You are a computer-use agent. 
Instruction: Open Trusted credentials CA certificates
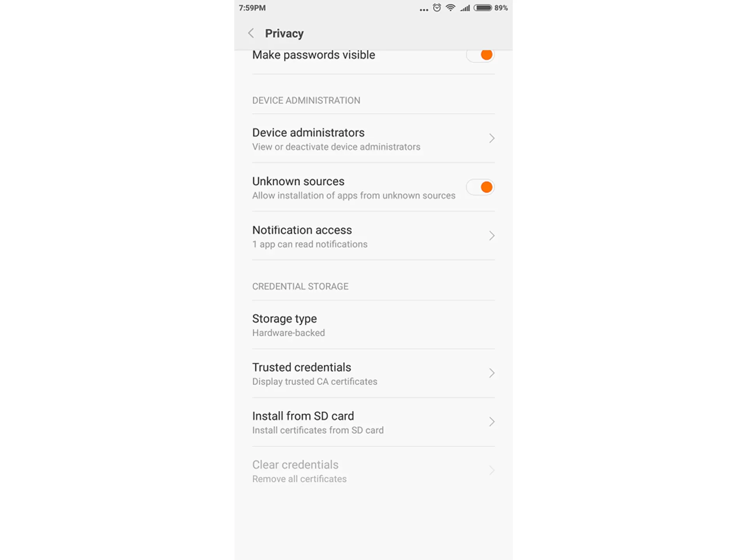(373, 373)
